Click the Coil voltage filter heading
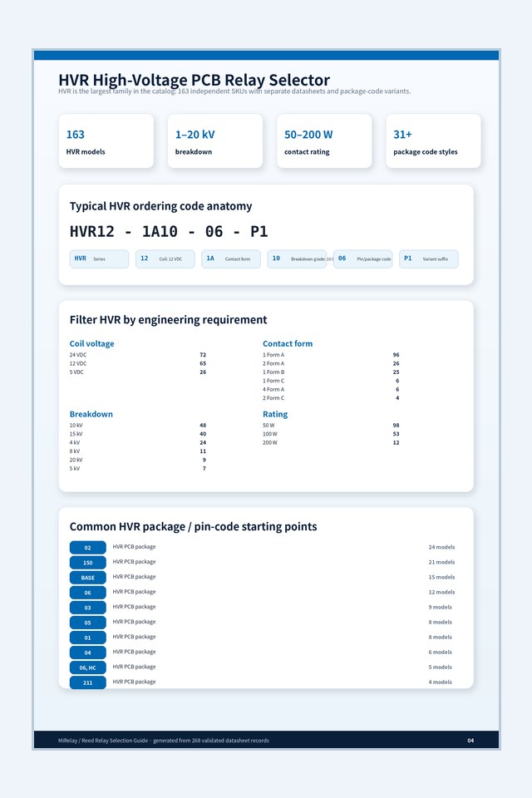This screenshot has width=532, height=798. (x=91, y=343)
